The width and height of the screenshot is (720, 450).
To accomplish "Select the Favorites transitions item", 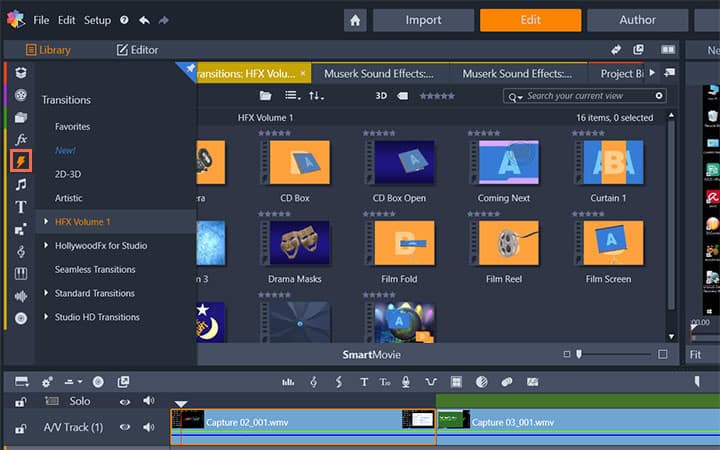I will (73, 126).
